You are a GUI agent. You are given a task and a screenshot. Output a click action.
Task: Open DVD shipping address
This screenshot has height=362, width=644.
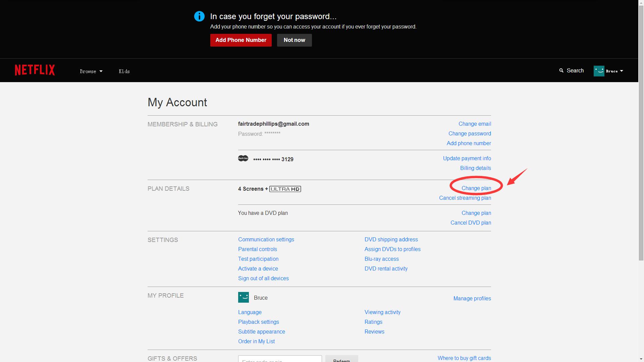click(391, 239)
